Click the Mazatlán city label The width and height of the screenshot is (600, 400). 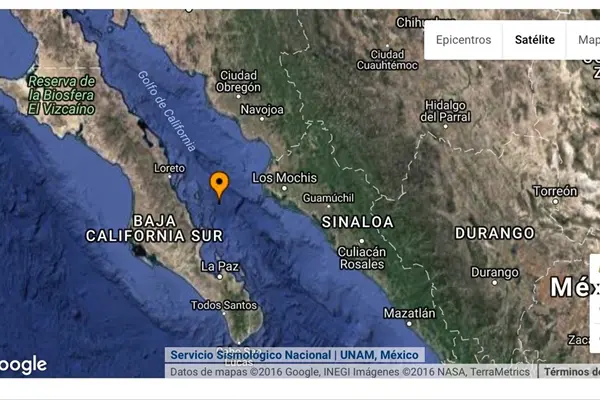[408, 313]
